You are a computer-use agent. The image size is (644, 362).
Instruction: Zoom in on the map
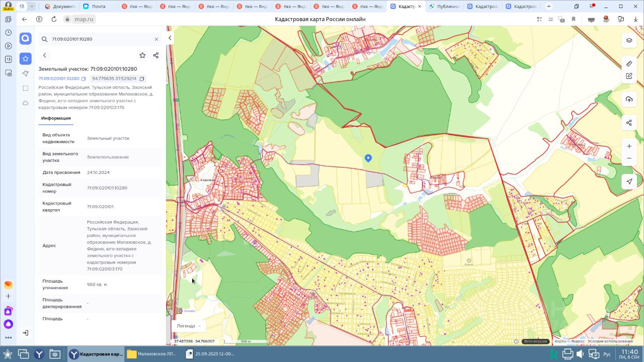coord(629,146)
